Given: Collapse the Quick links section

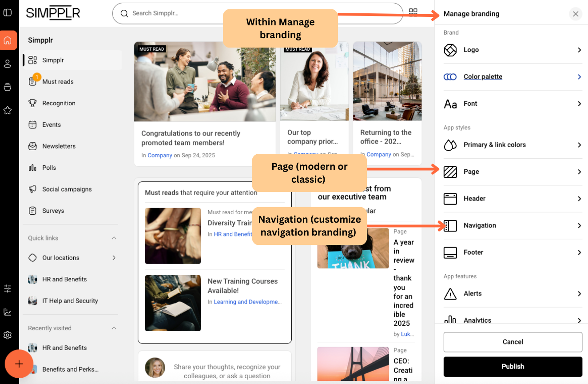Looking at the screenshot, I should (114, 238).
